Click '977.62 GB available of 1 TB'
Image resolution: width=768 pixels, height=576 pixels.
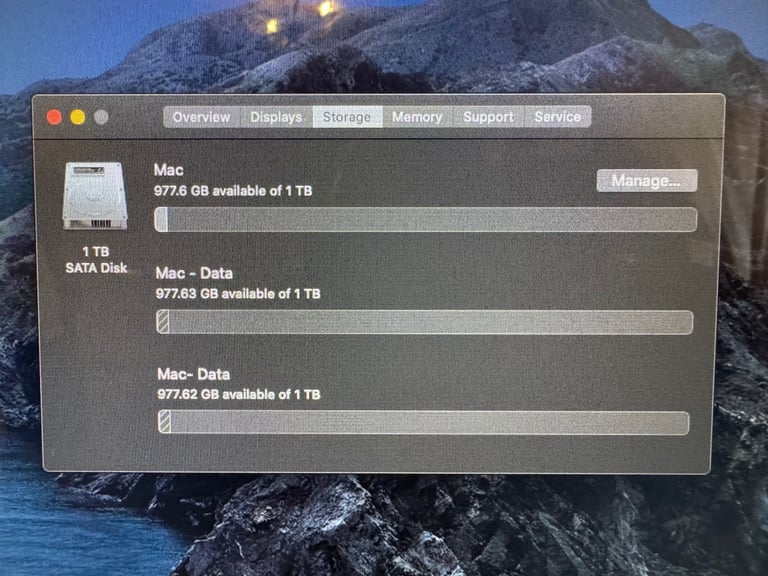tap(239, 394)
